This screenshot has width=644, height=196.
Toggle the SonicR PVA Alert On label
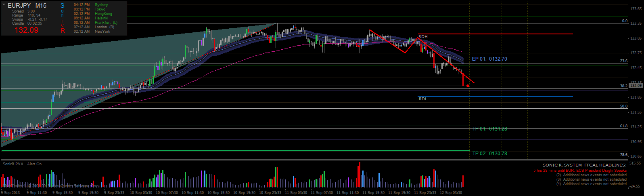(x=22, y=164)
